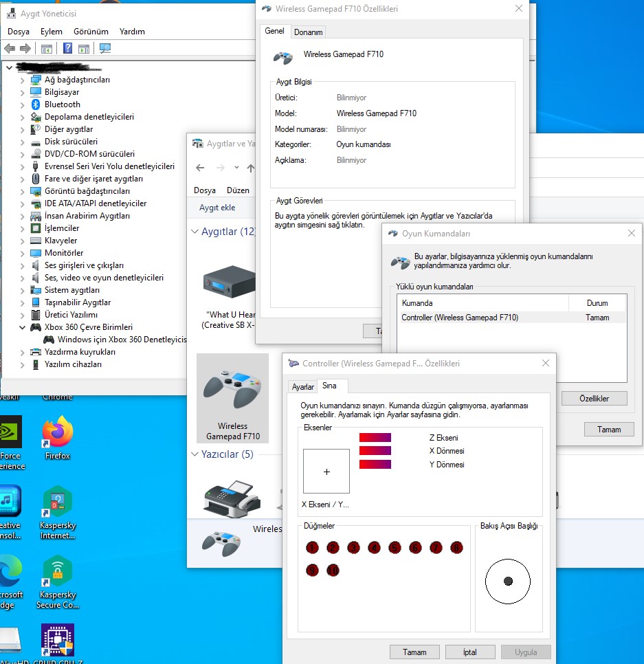Click the blue question-mark Help toolbar icon

pyautogui.click(x=67, y=48)
